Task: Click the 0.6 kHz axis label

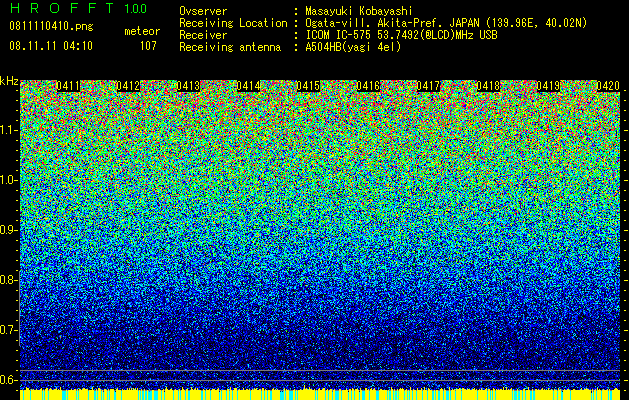Action: click(x=9, y=380)
